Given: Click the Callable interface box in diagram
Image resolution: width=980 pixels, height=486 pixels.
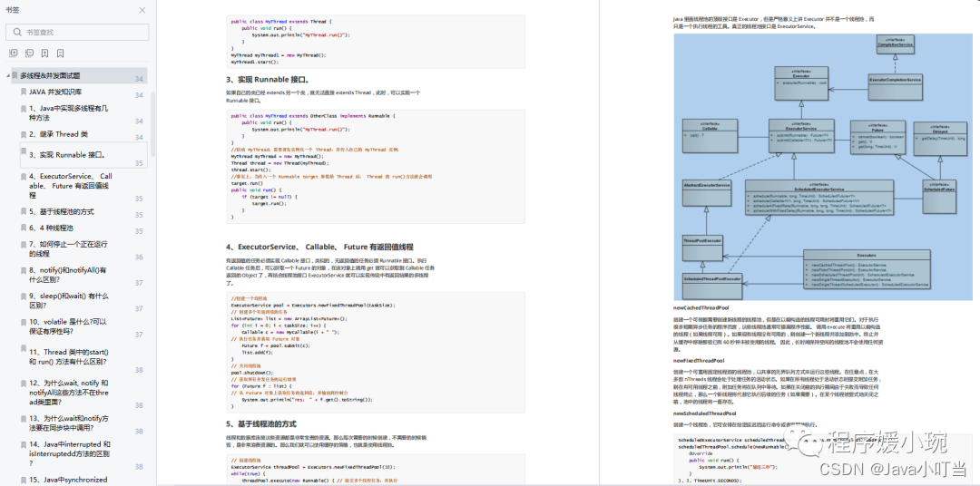Looking at the screenshot, I should pyautogui.click(x=710, y=136).
